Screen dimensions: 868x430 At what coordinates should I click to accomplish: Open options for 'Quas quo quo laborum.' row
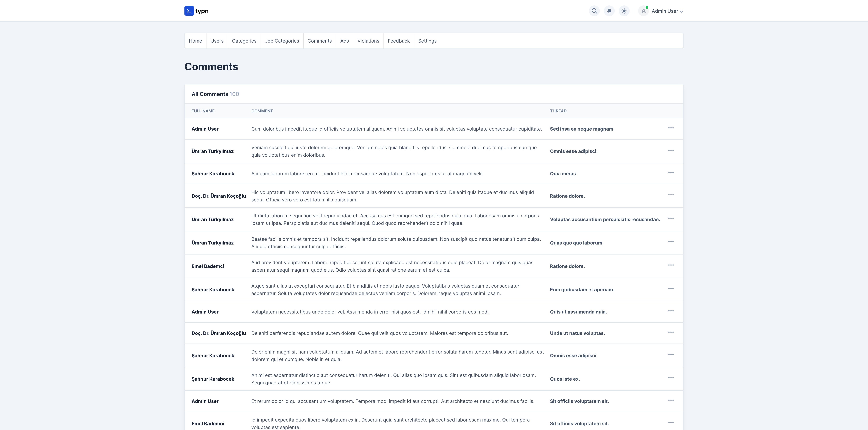click(x=670, y=242)
